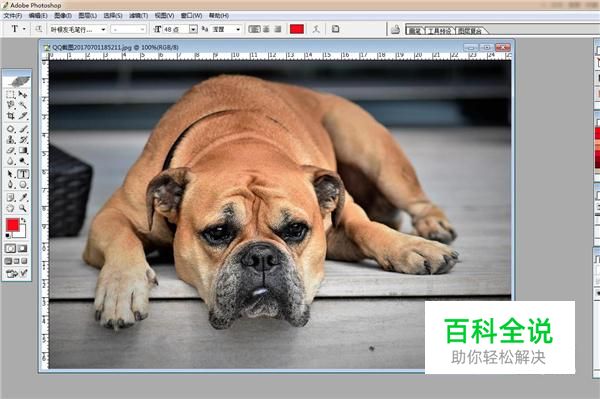Open the Create Warped Text button
The width and height of the screenshot is (600, 399).
click(316, 29)
